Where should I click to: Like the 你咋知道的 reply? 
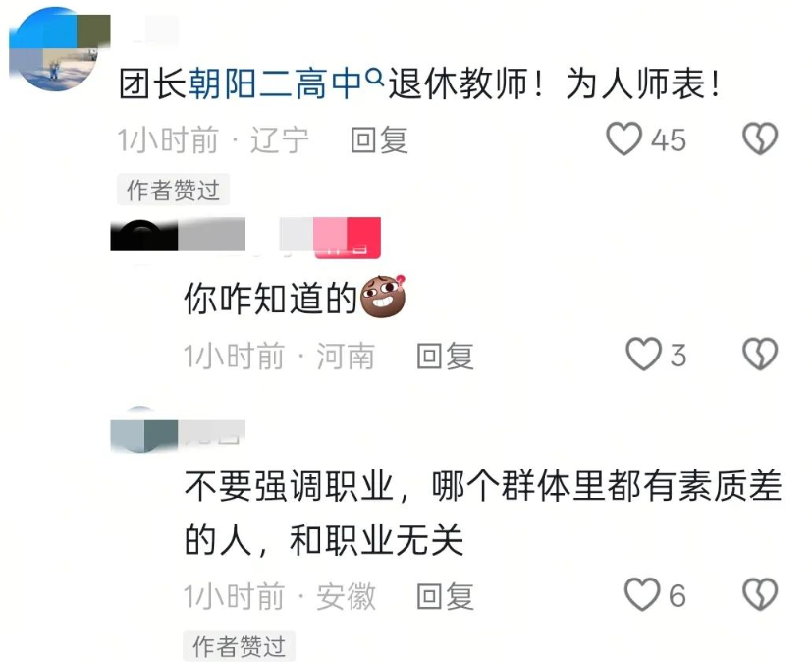644,355
